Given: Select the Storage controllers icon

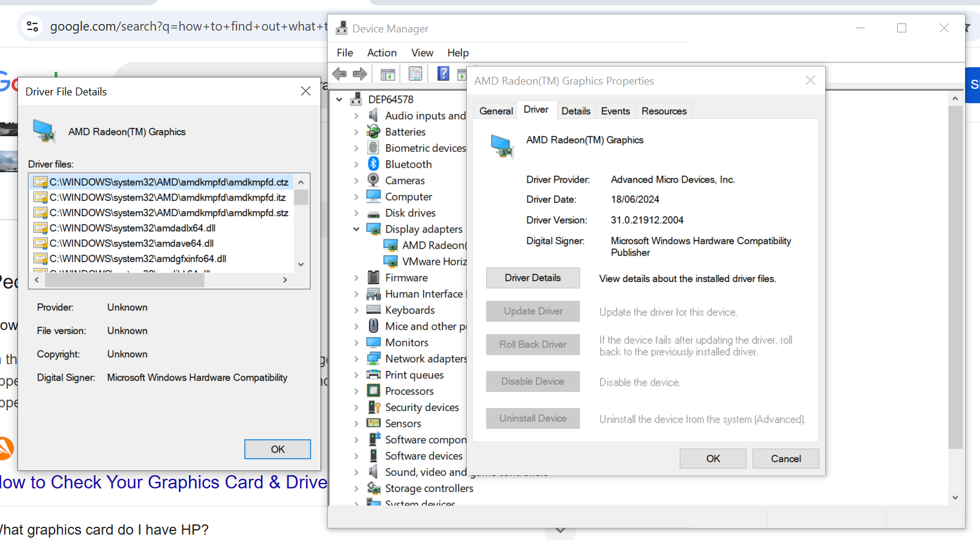Looking at the screenshot, I should [x=373, y=488].
